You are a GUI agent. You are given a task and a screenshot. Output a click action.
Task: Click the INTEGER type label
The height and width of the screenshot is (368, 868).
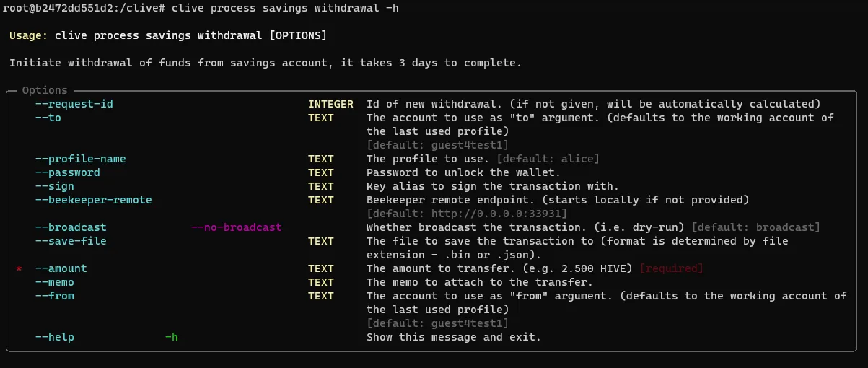click(x=330, y=104)
